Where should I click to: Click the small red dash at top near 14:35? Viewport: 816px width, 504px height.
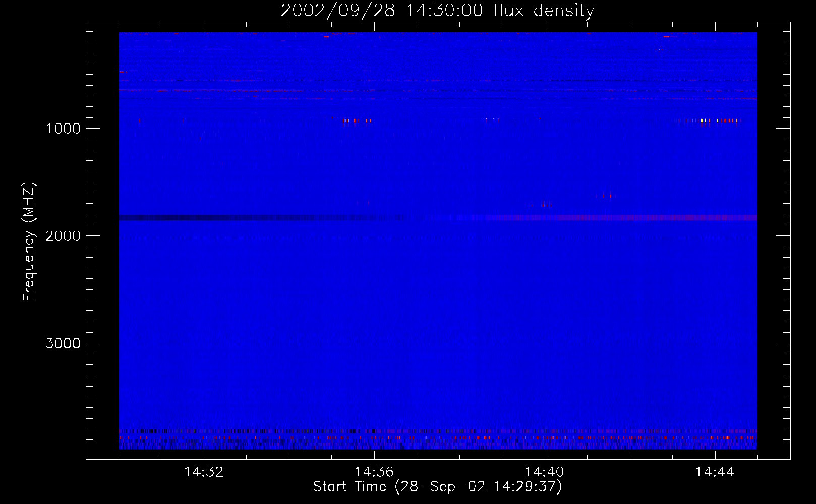point(326,37)
